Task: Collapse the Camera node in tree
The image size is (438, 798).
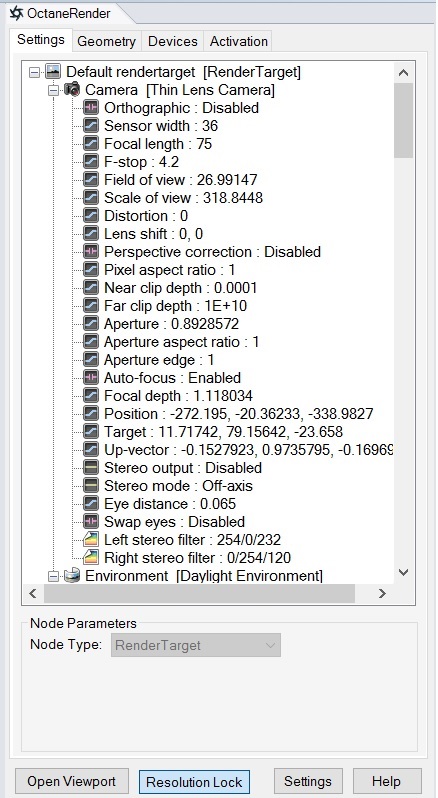Action: (53, 90)
